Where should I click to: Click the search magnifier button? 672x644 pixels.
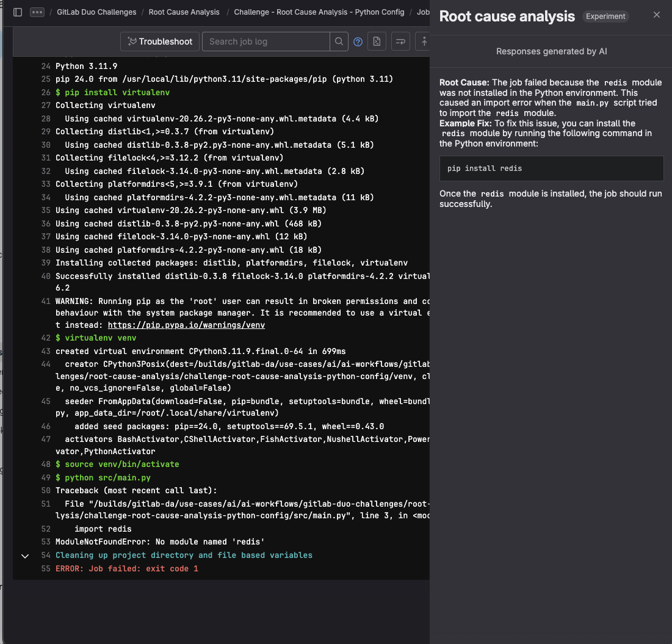339,42
